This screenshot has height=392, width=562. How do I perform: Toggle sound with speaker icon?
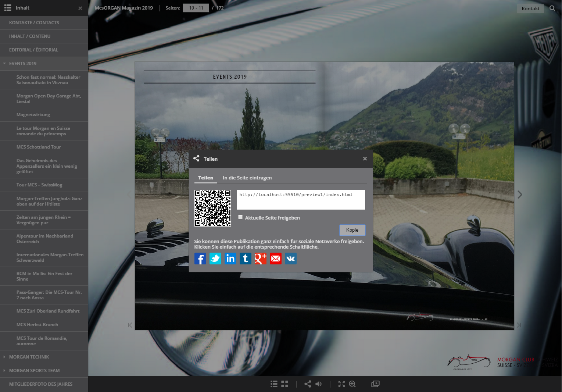318,384
